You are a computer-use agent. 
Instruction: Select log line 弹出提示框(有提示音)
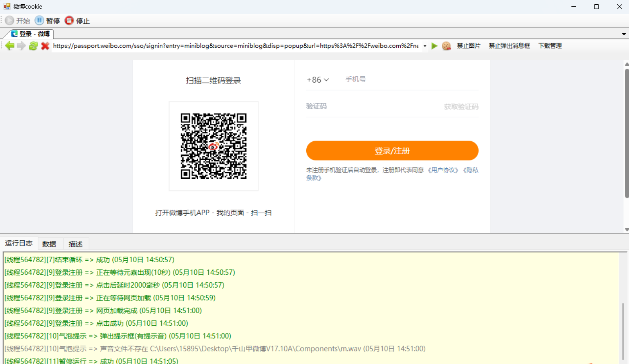pyautogui.click(x=117, y=336)
